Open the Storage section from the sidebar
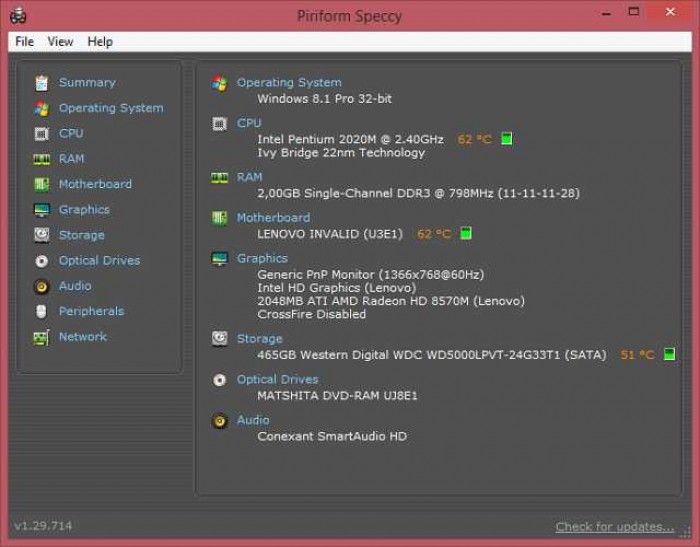Image resolution: width=700 pixels, height=547 pixels. (x=82, y=235)
